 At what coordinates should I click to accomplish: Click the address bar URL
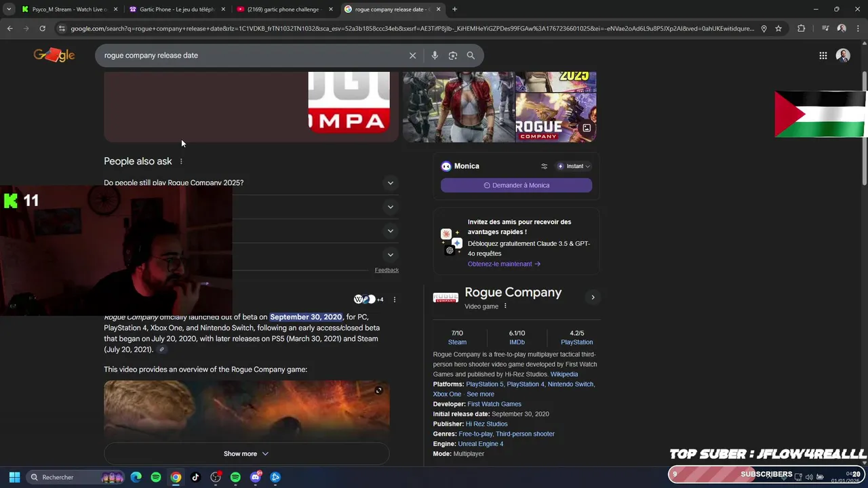412,28
